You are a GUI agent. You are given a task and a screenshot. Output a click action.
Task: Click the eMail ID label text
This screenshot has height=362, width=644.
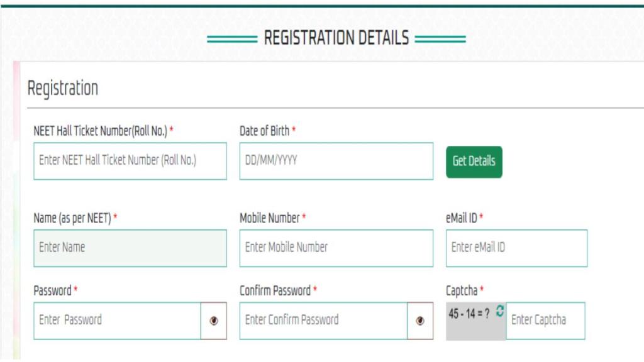pos(463,218)
